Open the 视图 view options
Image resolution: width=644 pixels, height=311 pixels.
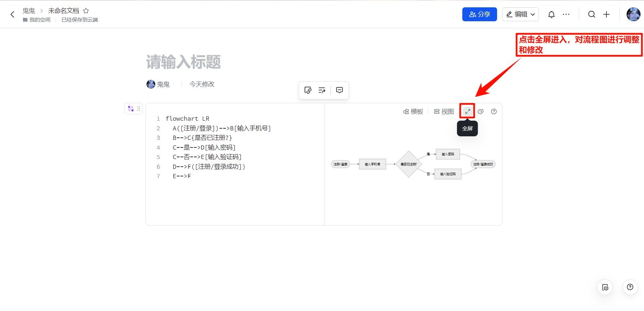point(444,112)
